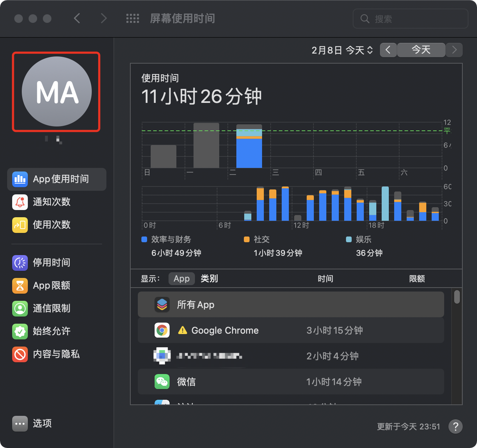Open 内容与隐私 restrictions
Image resolution: width=477 pixels, height=448 pixels.
56,354
